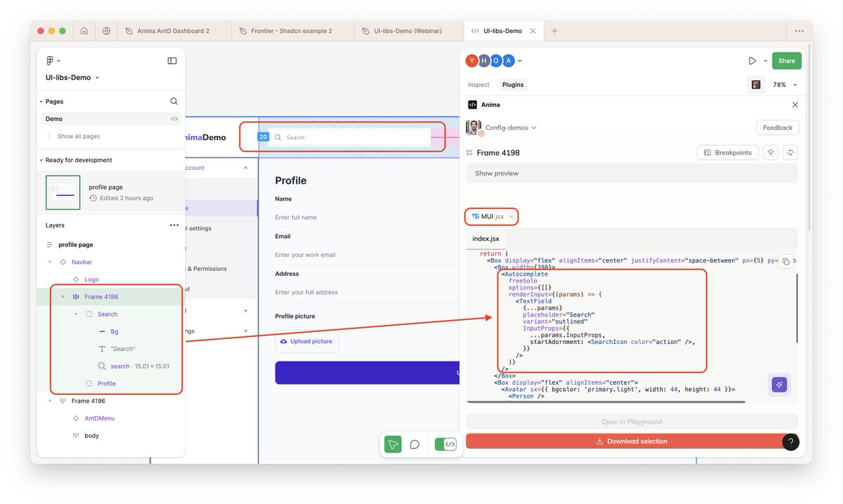Click Show all pages link
The height and width of the screenshot is (504, 843).
pos(79,136)
